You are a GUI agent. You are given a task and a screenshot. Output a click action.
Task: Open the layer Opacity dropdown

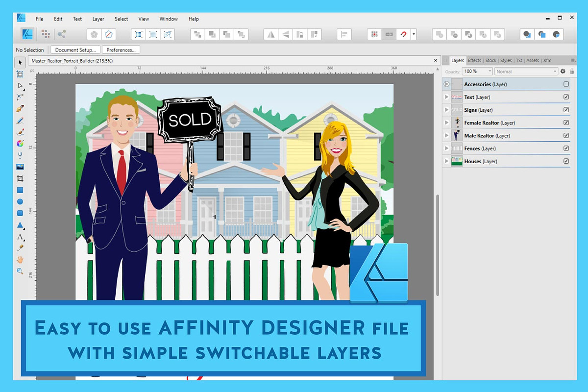[x=478, y=72]
